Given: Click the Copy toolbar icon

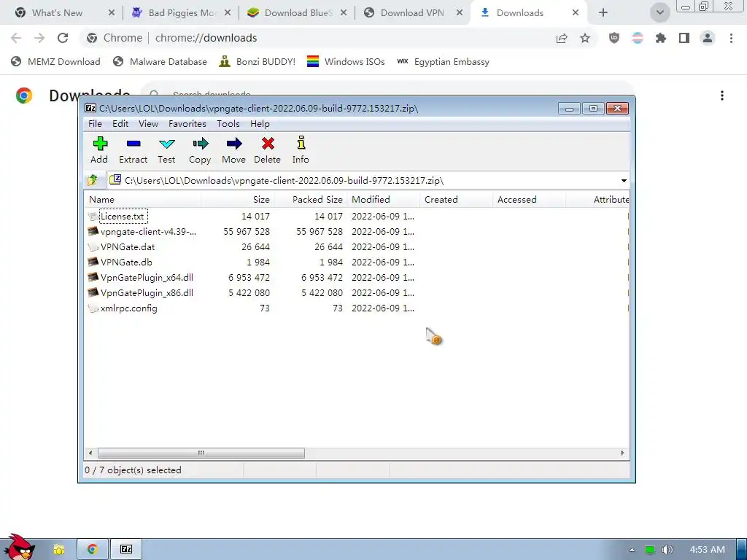Looking at the screenshot, I should (200, 150).
